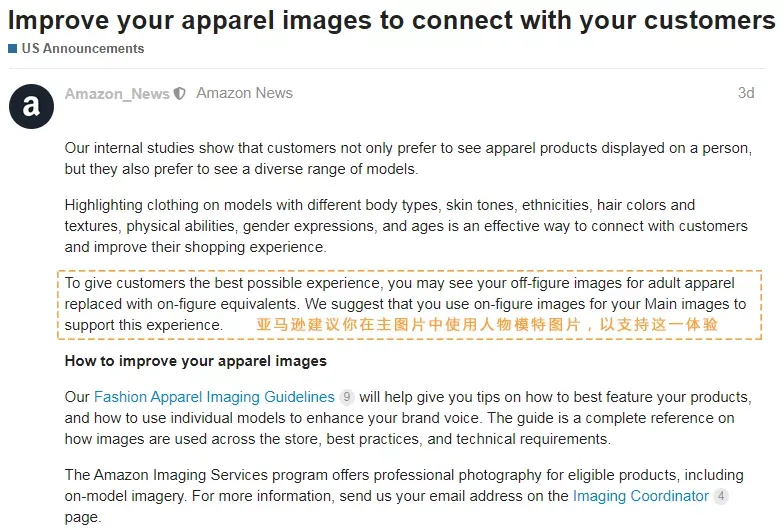Click the click-count badge 4 after Imaging Coordinator
Screen dimensions: 784x530
tap(720, 496)
